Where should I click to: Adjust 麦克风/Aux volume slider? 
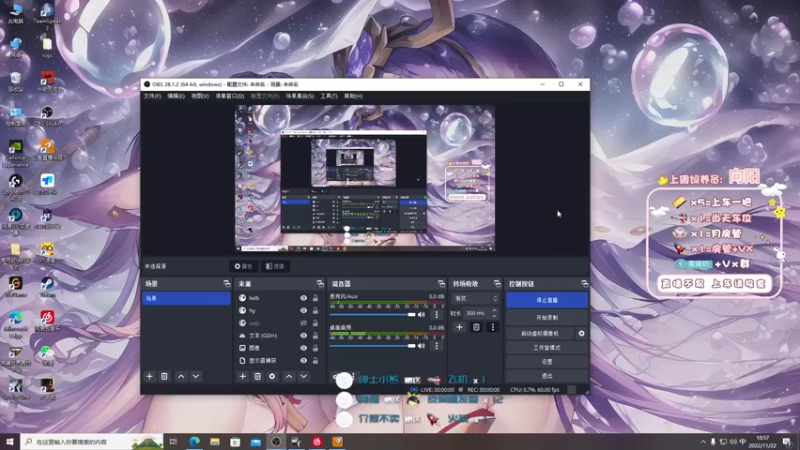click(373, 315)
